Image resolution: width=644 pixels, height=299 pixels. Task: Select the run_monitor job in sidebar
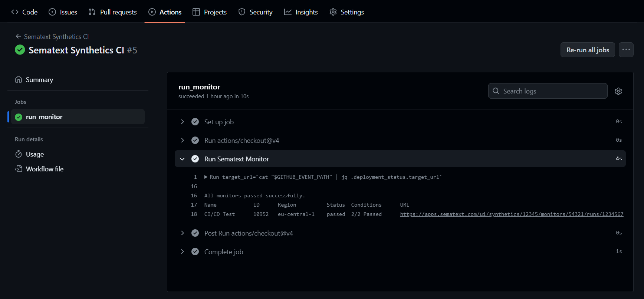(x=78, y=117)
